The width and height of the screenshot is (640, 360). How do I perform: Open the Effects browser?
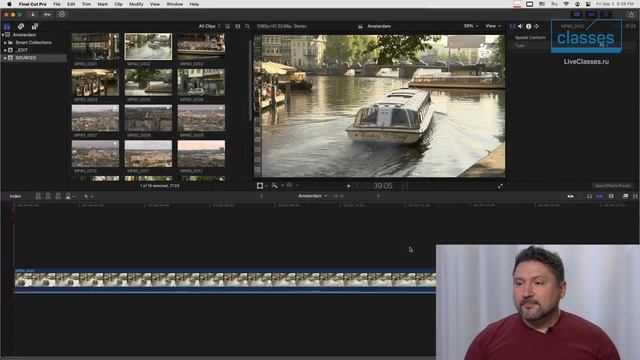[625, 196]
